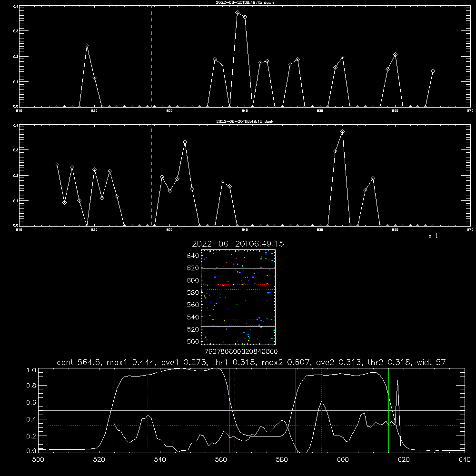Click the dusk plot title text
The image size is (476, 476).
point(245,121)
